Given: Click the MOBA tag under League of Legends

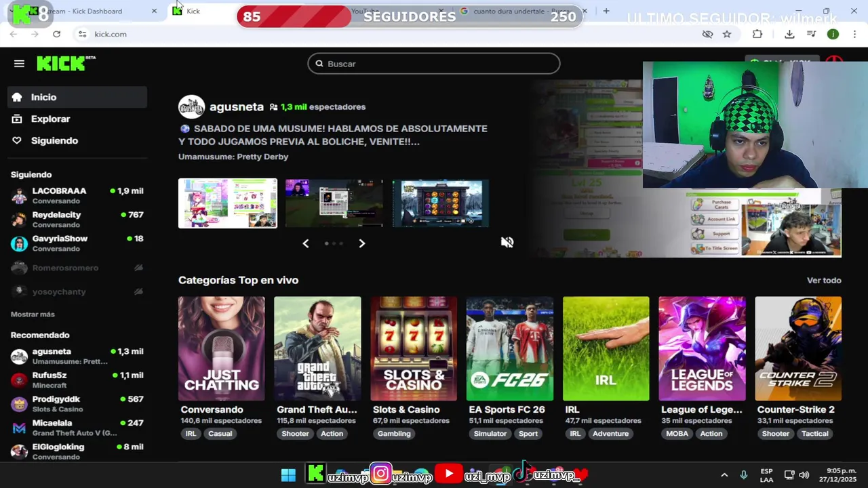Looking at the screenshot, I should [677, 434].
